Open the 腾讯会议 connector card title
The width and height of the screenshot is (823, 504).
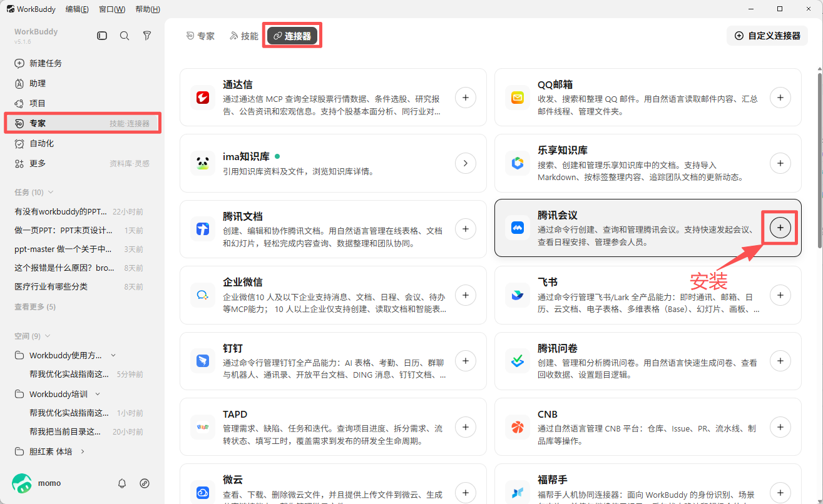click(558, 215)
